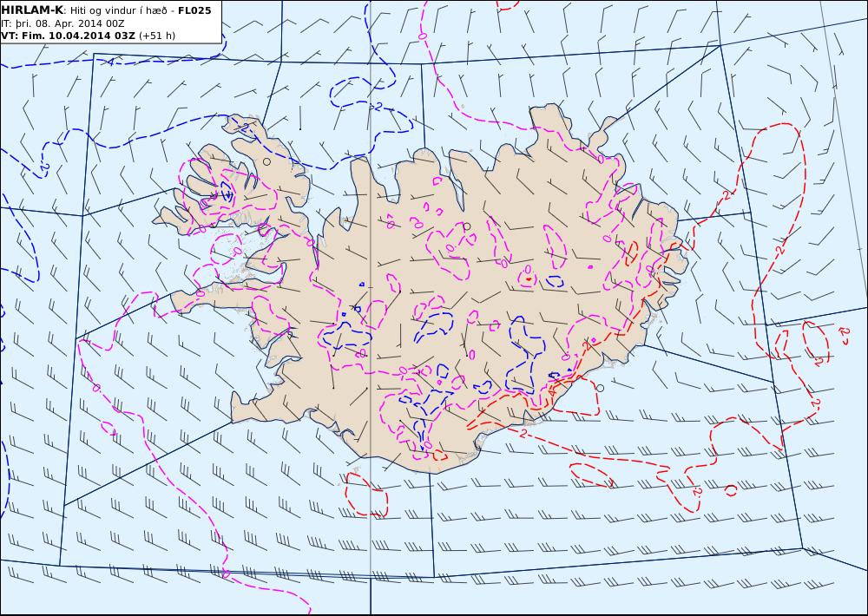
Task: Click the '(+51 h)' forecast offset
Action: tap(156, 36)
